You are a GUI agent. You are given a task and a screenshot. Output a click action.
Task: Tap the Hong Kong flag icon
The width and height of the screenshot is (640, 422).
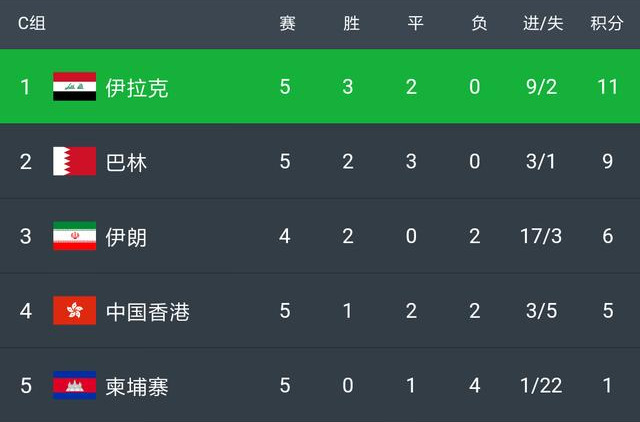[74, 311]
